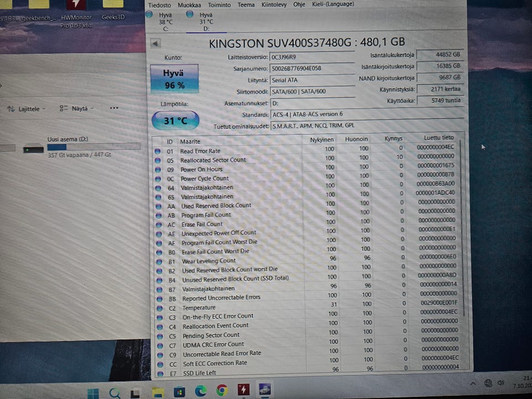The height and width of the screenshot is (399, 532).
Task: Click the status circle for Read Error Rate
Action: coord(157,151)
